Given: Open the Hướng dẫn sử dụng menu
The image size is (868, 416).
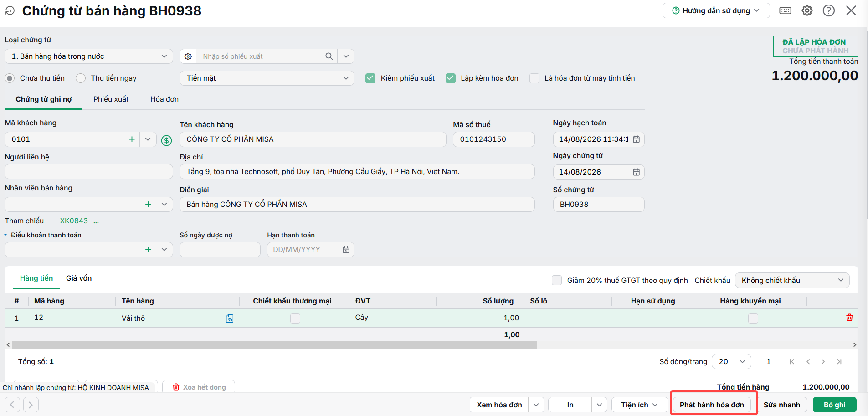Looking at the screenshot, I should click(x=716, y=10).
